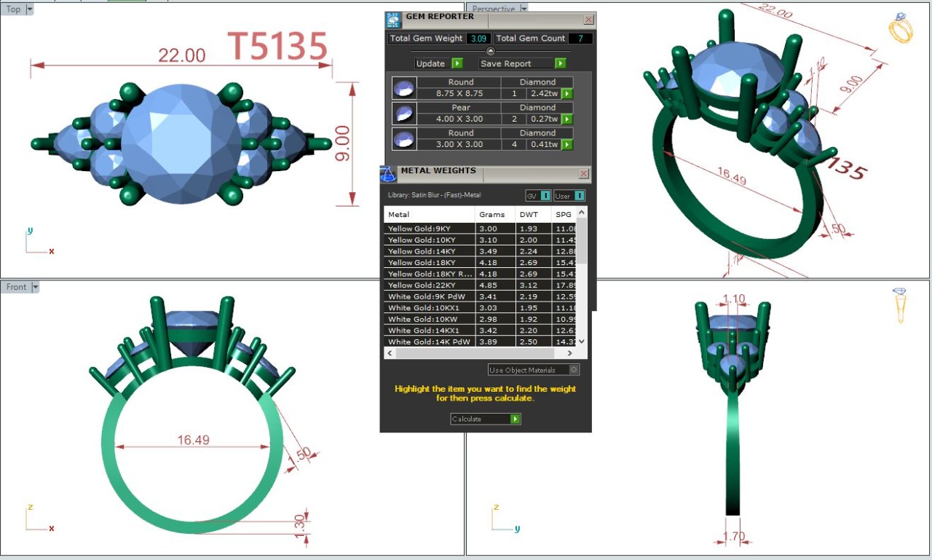The height and width of the screenshot is (560, 932).
Task: Click the Grams column header
Action: click(491, 215)
